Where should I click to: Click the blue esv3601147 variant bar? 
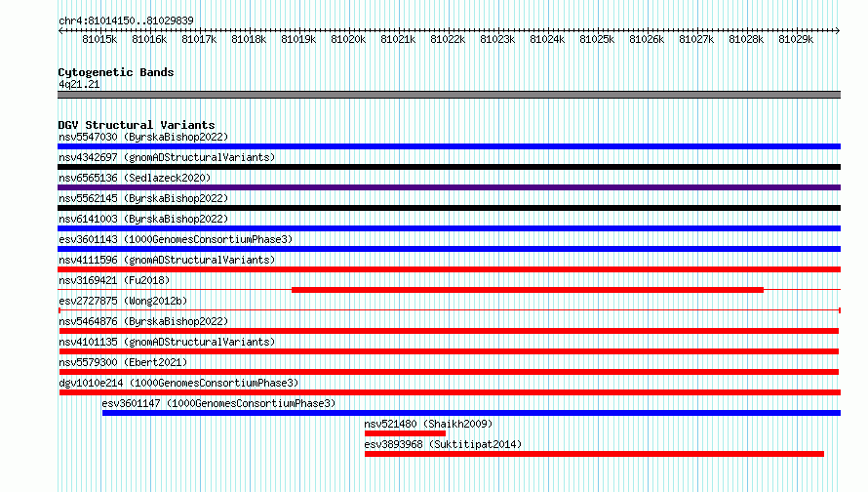click(472, 413)
